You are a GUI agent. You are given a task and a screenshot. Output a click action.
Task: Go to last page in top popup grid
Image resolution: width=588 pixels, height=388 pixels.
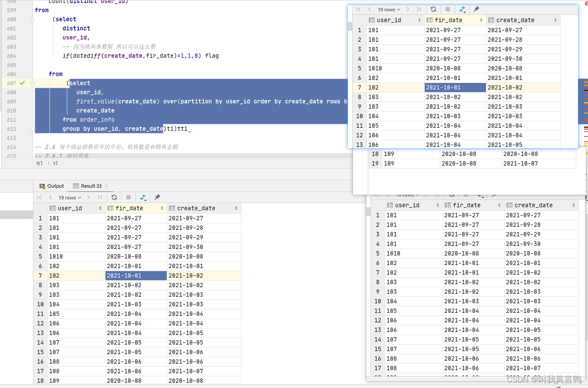tap(419, 9)
